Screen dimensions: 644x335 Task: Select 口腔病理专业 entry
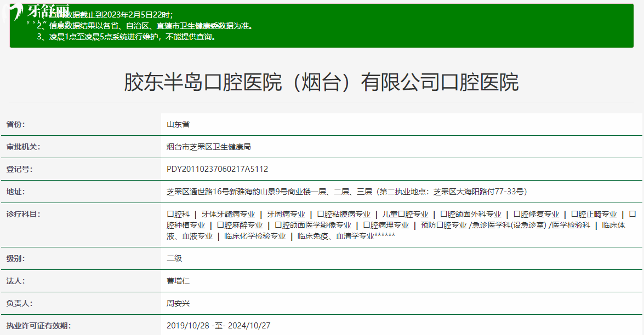[x=386, y=225]
